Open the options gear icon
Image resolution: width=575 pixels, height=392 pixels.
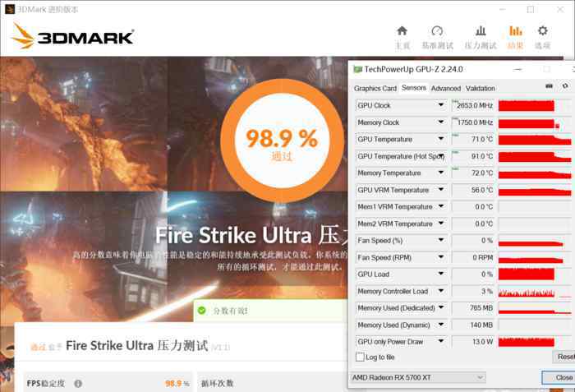(543, 31)
